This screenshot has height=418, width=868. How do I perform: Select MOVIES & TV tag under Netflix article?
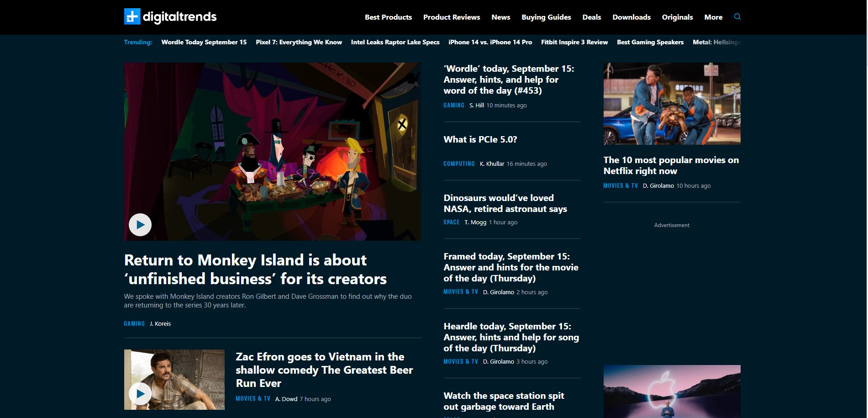(x=621, y=185)
